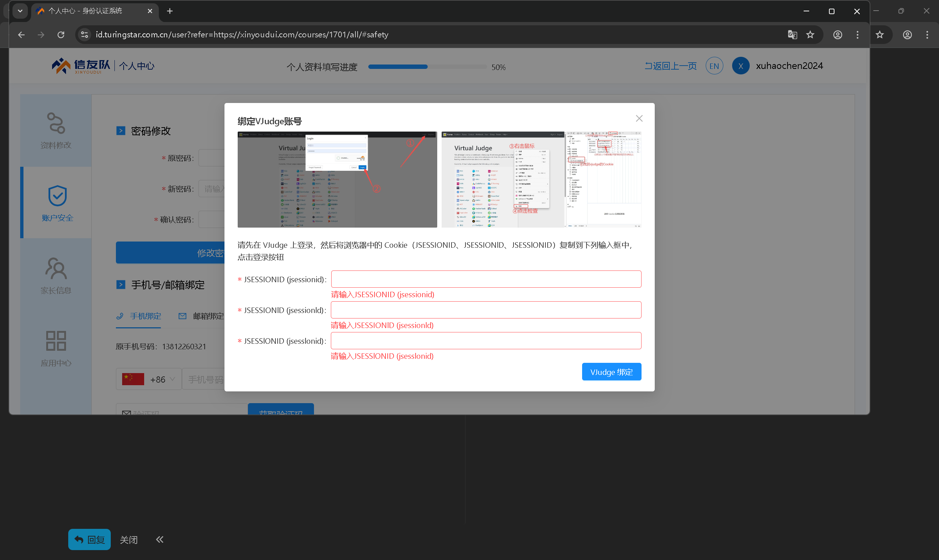Viewport: 939px width, 560px height.
Task: Open 家长信息 in the sidebar
Action: (56, 276)
